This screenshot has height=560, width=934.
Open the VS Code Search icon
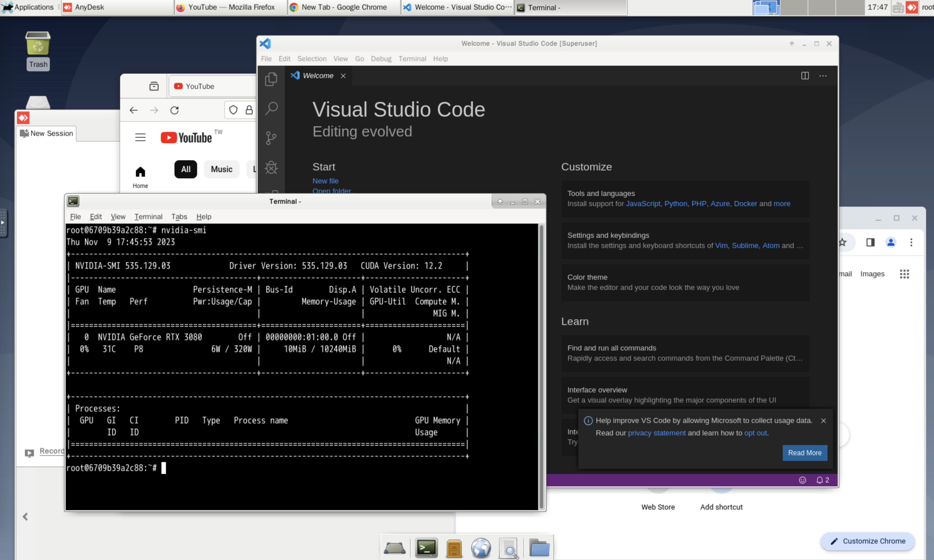[x=271, y=108]
